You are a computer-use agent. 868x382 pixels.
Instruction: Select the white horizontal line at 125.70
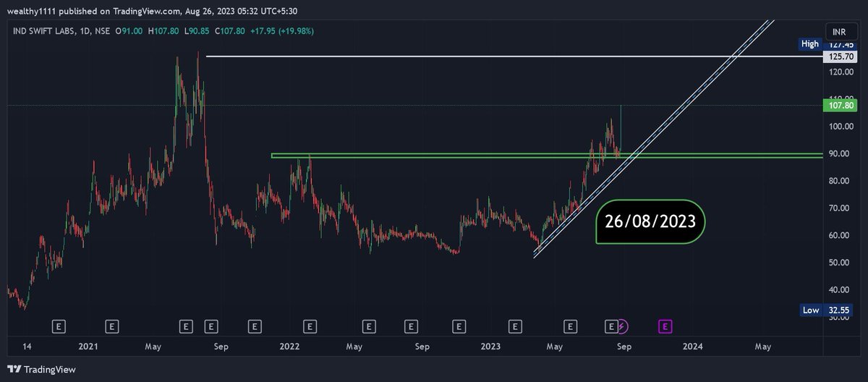(514, 56)
